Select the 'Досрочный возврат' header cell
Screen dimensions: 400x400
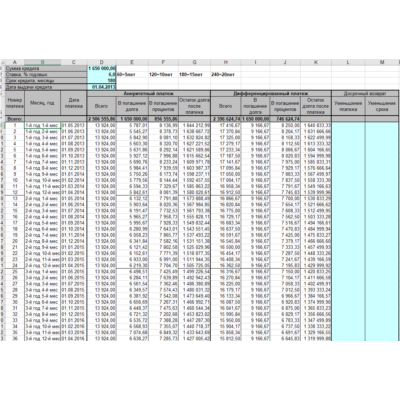tap(365, 94)
